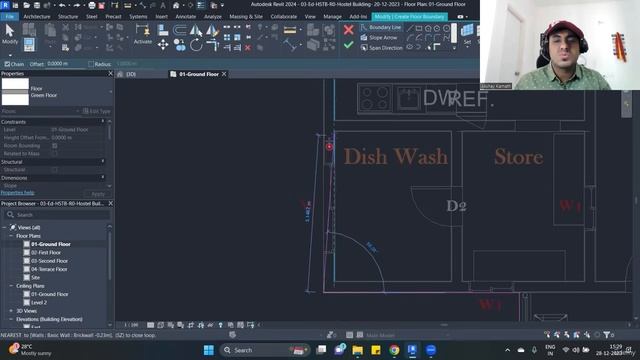Finish edit mode with green checkmark
Viewport: 640px width, 360px height.
[348, 44]
